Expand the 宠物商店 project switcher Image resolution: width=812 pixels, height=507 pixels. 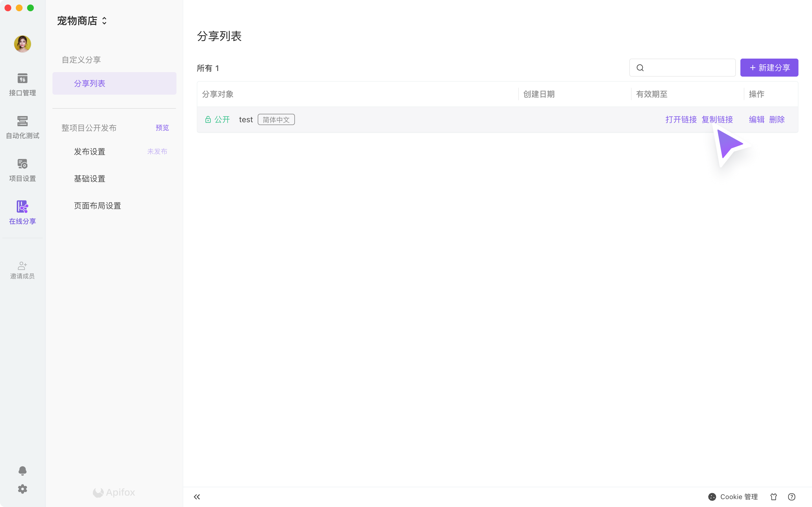[x=82, y=21]
